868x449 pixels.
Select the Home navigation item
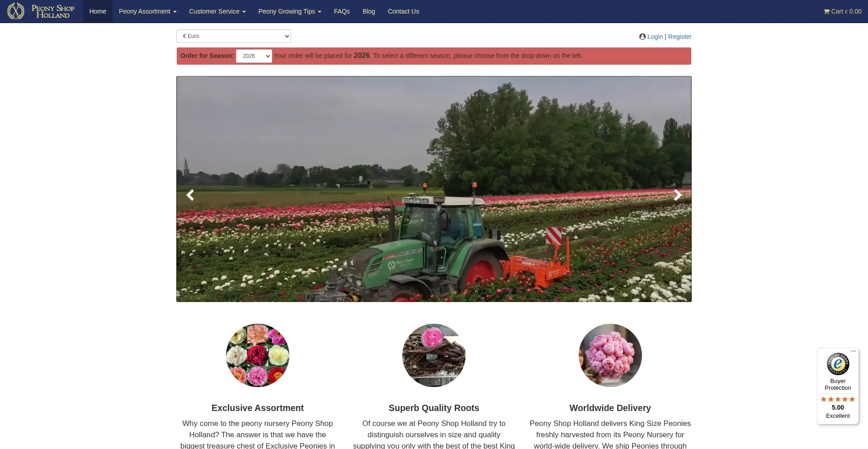pos(98,11)
